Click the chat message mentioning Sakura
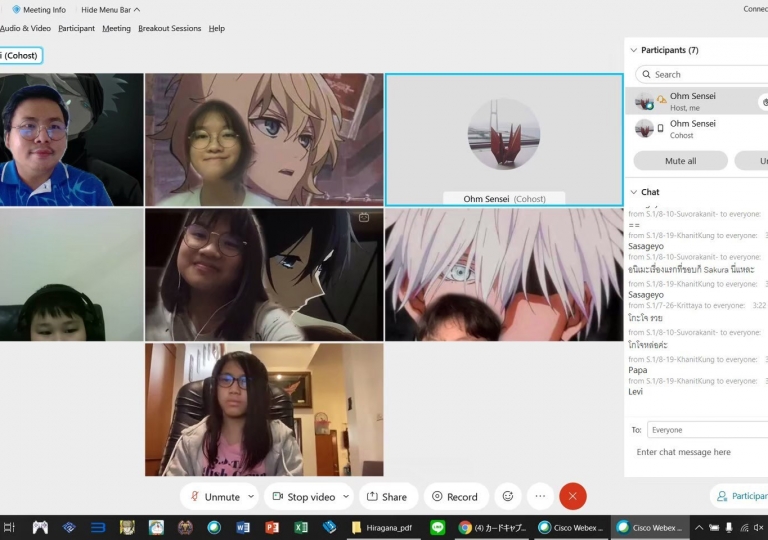Viewport: 768px width, 540px height. pos(691,269)
